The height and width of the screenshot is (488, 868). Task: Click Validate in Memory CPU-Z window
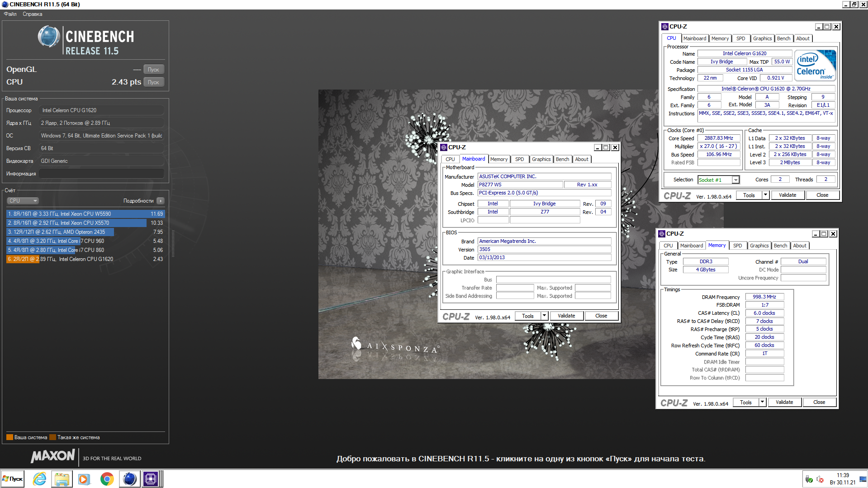(x=784, y=403)
